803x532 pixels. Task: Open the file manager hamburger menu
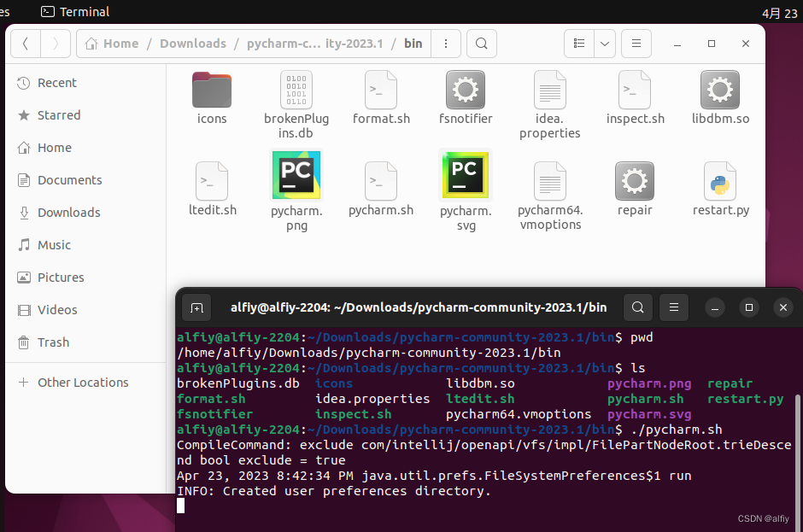[636, 44]
